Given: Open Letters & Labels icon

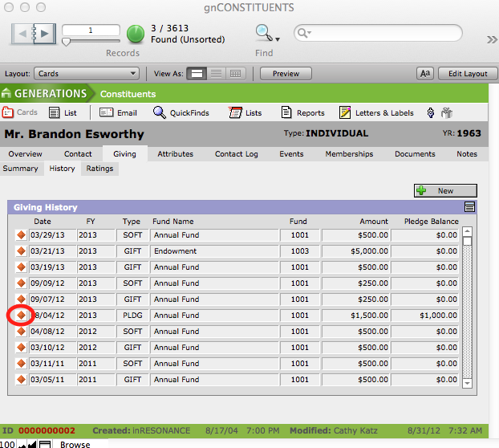Looking at the screenshot, I should [345, 113].
